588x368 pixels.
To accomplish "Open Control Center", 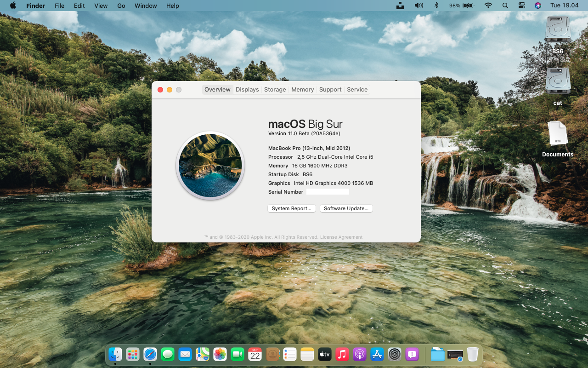I will click(x=522, y=6).
